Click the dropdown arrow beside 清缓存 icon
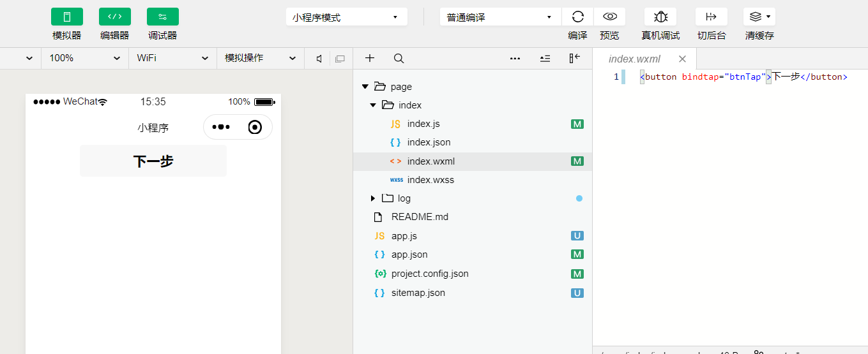This screenshot has height=354, width=868. click(x=768, y=17)
